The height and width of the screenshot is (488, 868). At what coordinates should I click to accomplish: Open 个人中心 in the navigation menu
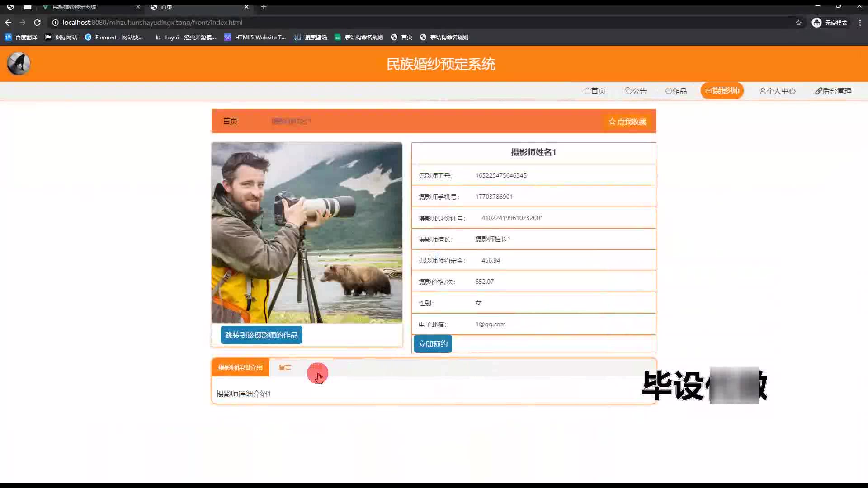point(778,91)
